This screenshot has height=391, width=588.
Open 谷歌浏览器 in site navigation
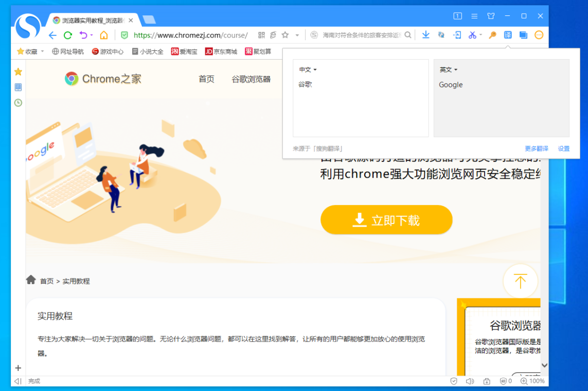coord(251,79)
